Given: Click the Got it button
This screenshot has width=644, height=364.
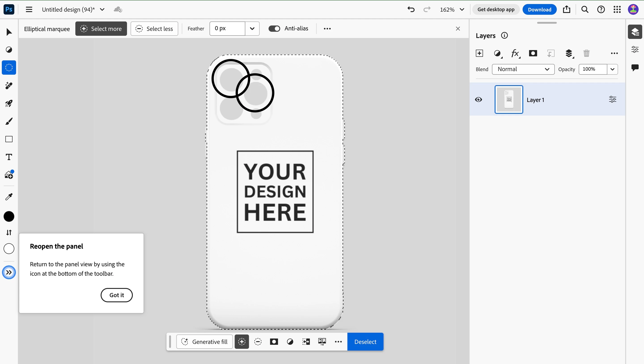Looking at the screenshot, I should 117,295.
